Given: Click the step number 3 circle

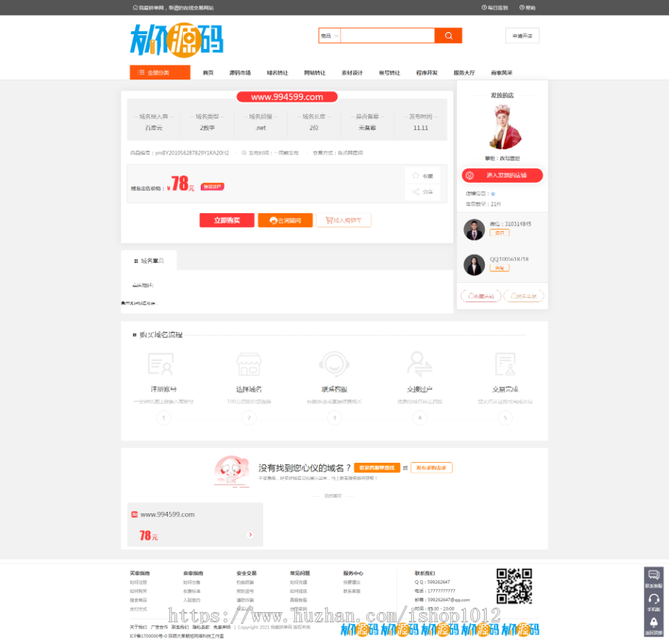Looking at the screenshot, I should coord(334,417).
